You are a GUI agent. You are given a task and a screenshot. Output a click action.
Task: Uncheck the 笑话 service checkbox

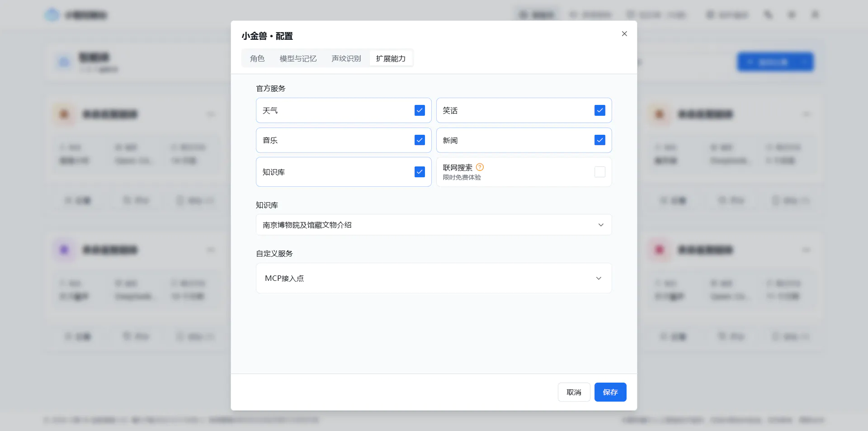coord(600,110)
